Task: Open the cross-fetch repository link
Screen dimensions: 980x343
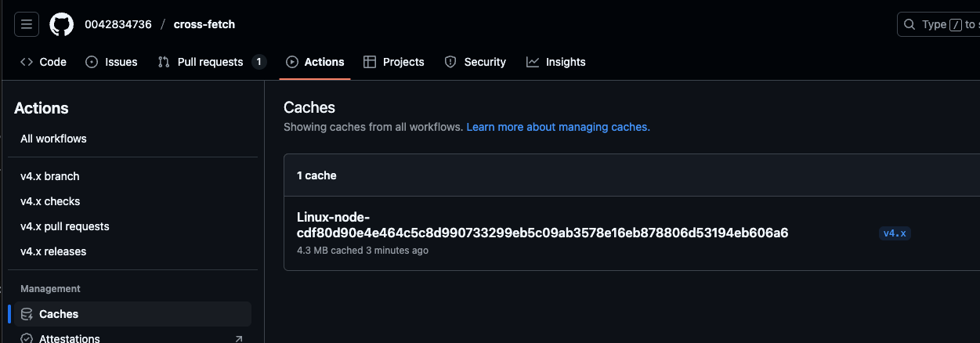Action: pos(204,24)
